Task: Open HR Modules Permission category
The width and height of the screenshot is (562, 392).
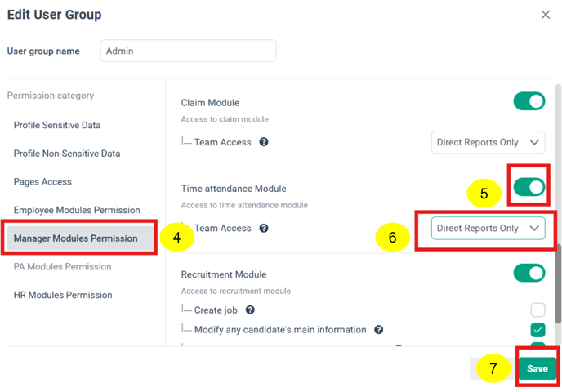Action: pyautogui.click(x=63, y=295)
